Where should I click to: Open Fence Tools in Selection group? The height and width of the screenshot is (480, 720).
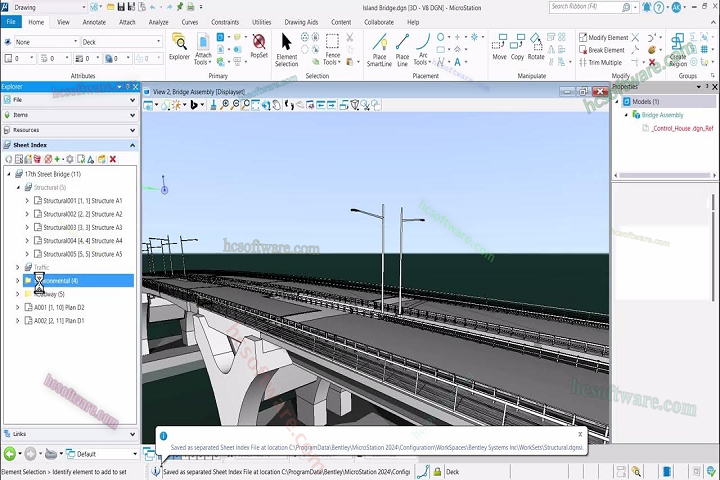pos(332,49)
